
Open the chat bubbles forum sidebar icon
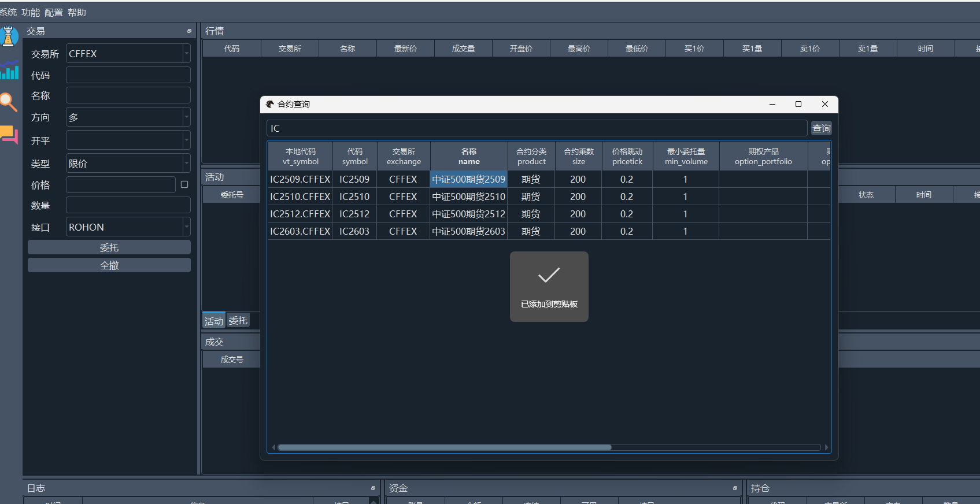click(9, 135)
